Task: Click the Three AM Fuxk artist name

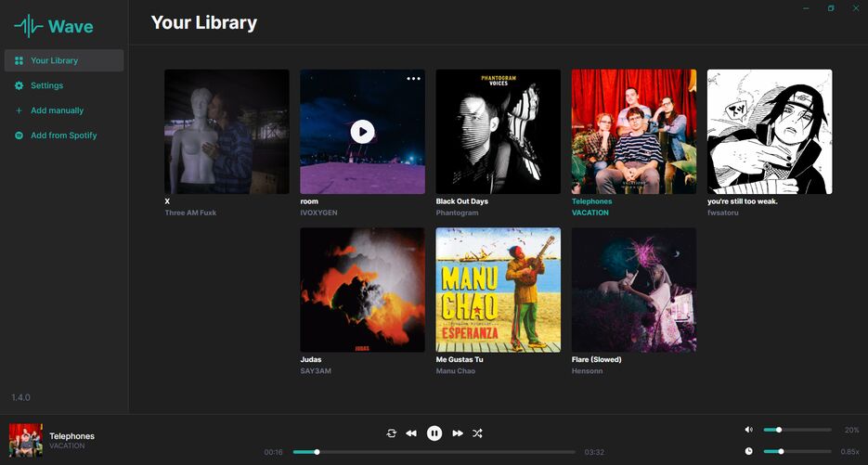Action: point(190,213)
